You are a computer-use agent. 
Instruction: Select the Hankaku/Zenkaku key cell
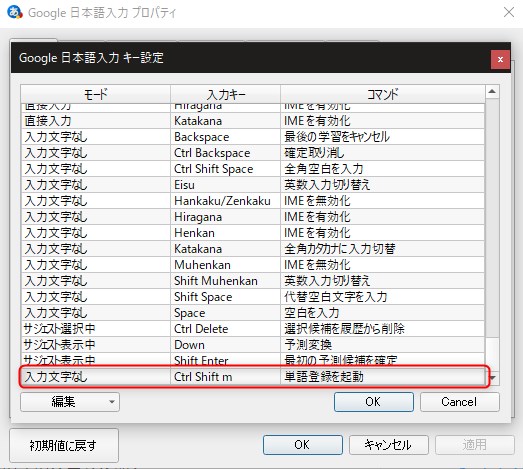[225, 201]
